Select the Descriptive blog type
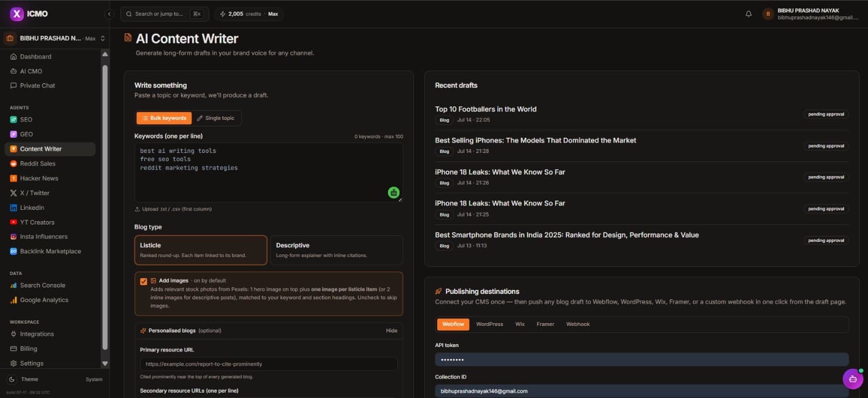 (x=336, y=250)
